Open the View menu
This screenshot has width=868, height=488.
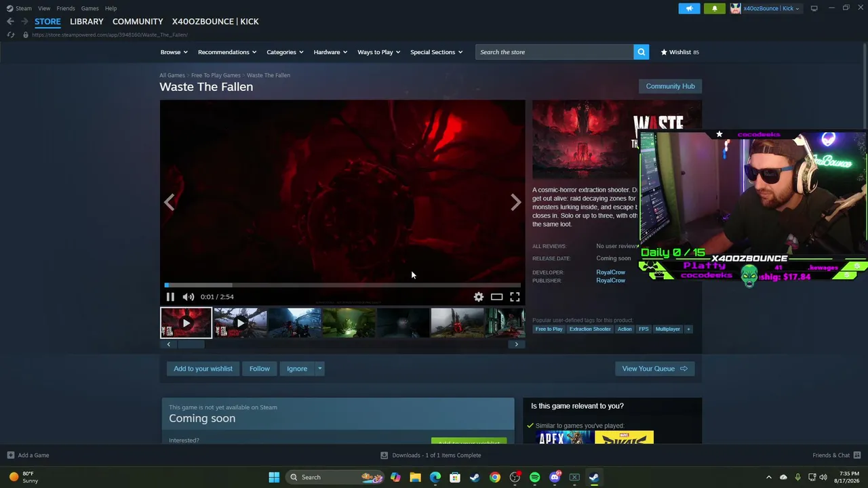(x=44, y=8)
